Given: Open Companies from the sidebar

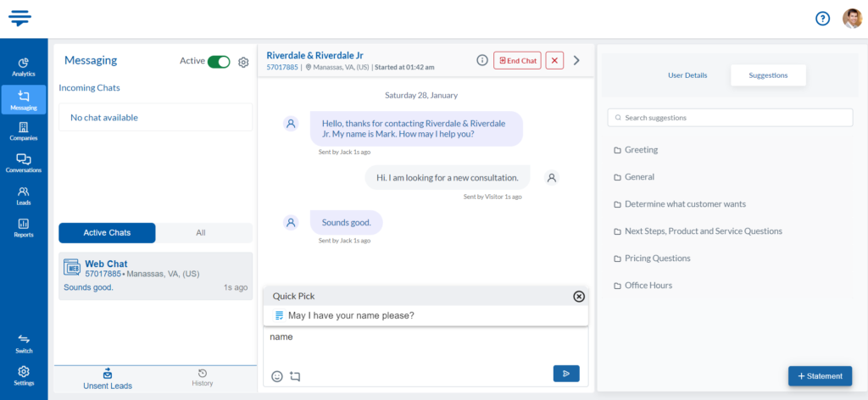Looking at the screenshot, I should click(x=24, y=131).
